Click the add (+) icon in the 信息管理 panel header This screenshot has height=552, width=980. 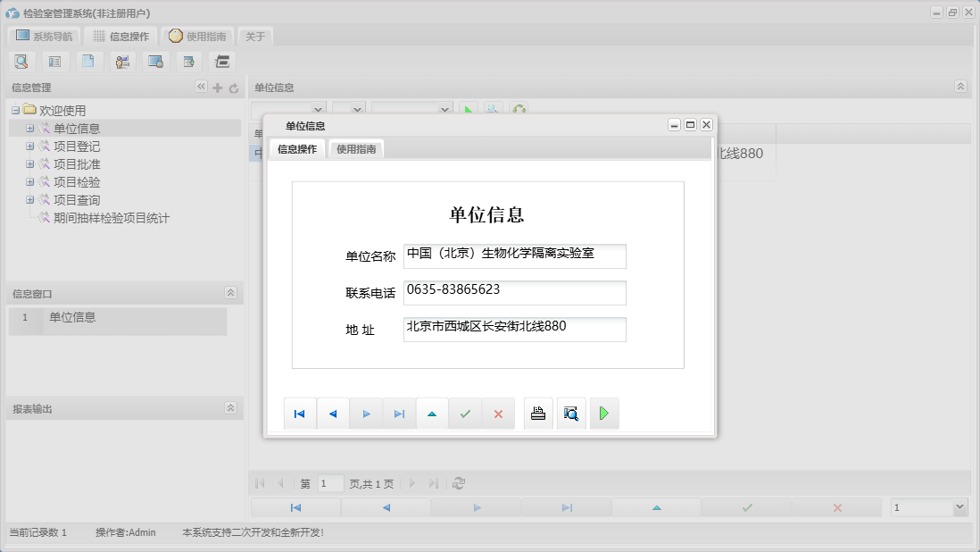(x=218, y=88)
